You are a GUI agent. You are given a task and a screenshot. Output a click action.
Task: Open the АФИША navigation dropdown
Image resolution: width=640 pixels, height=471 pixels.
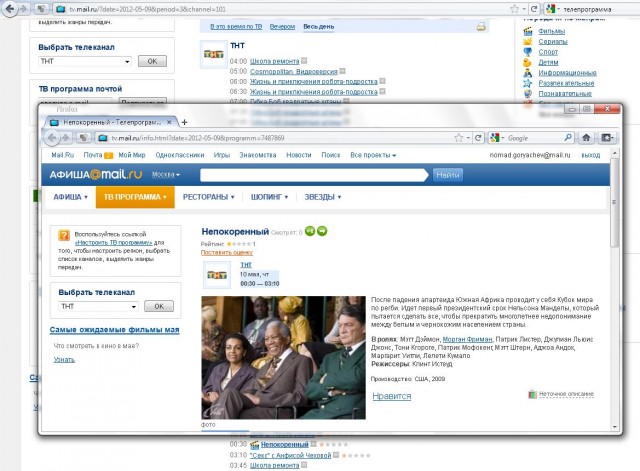coord(70,197)
